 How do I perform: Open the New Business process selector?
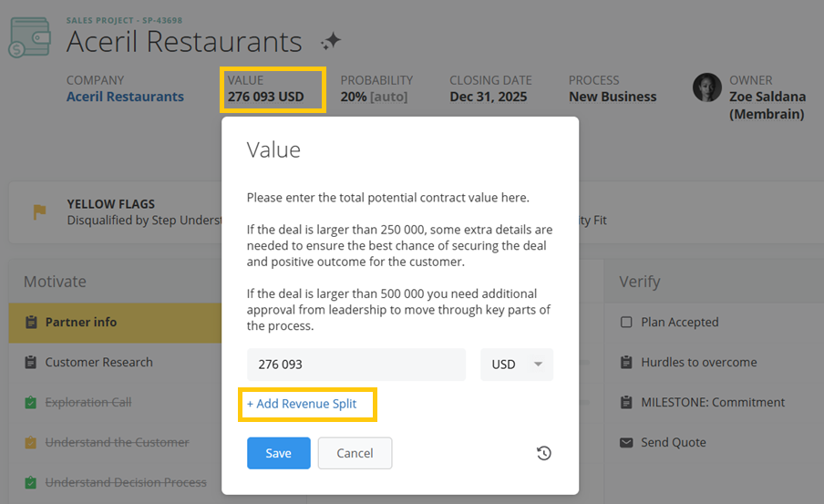[x=613, y=97]
